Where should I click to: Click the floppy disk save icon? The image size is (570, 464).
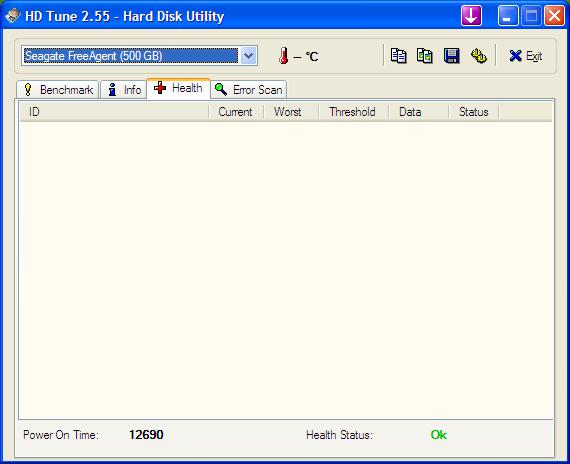pyautogui.click(x=451, y=56)
